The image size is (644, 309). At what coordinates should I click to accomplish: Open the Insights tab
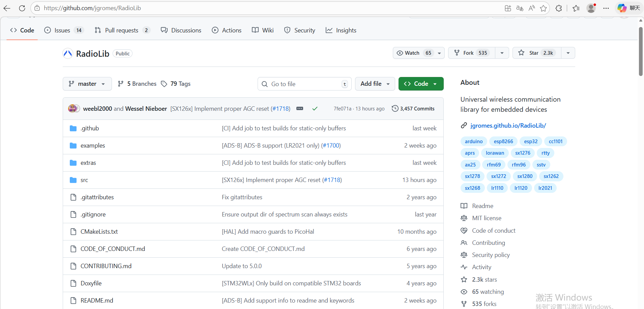click(x=341, y=30)
